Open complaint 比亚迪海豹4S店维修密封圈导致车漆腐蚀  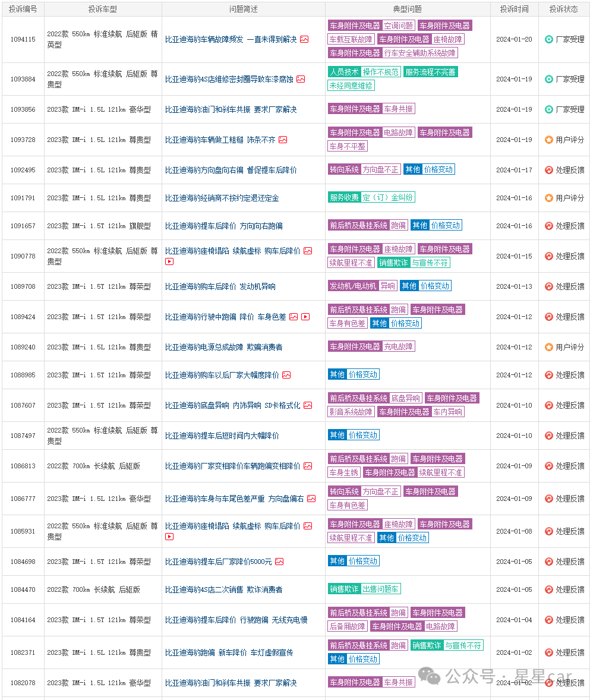229,79
